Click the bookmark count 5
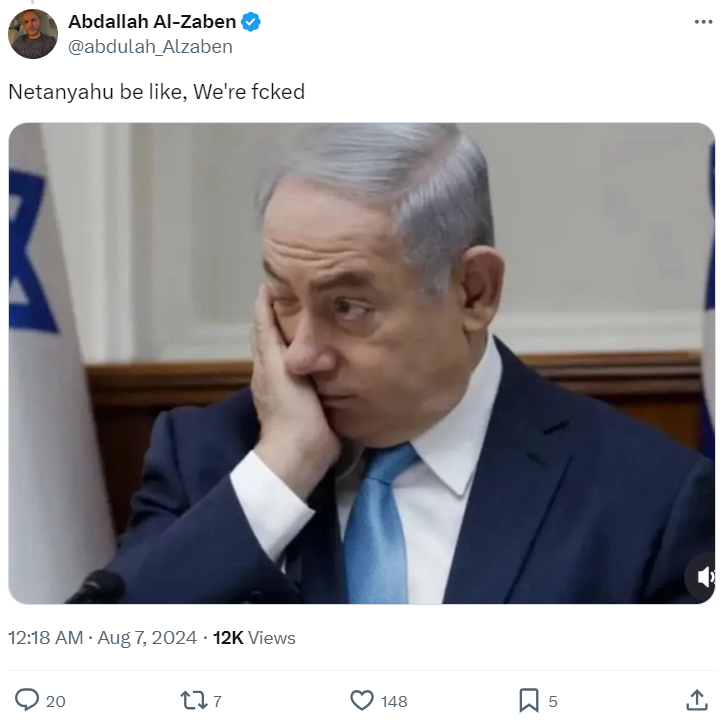 click(x=553, y=701)
